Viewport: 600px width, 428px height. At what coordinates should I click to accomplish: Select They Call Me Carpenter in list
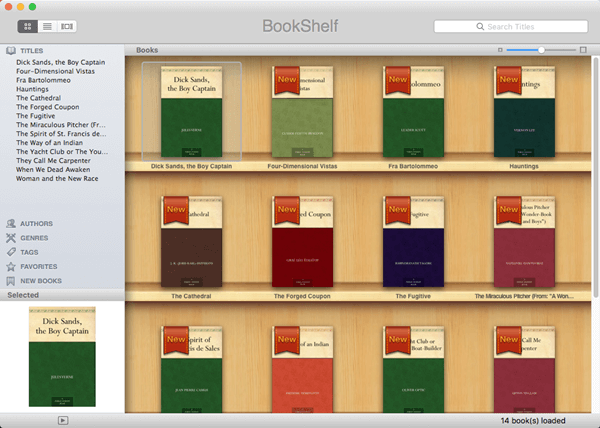point(53,161)
